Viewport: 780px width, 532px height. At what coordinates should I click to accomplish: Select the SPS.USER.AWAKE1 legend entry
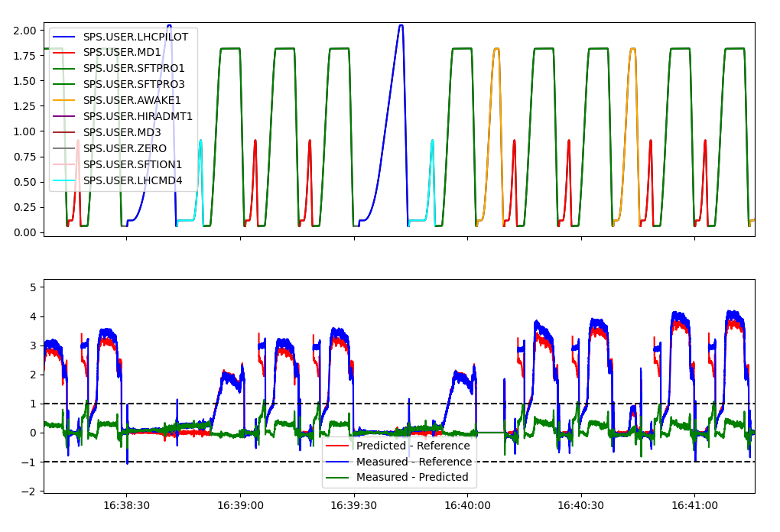pyautogui.click(x=132, y=100)
